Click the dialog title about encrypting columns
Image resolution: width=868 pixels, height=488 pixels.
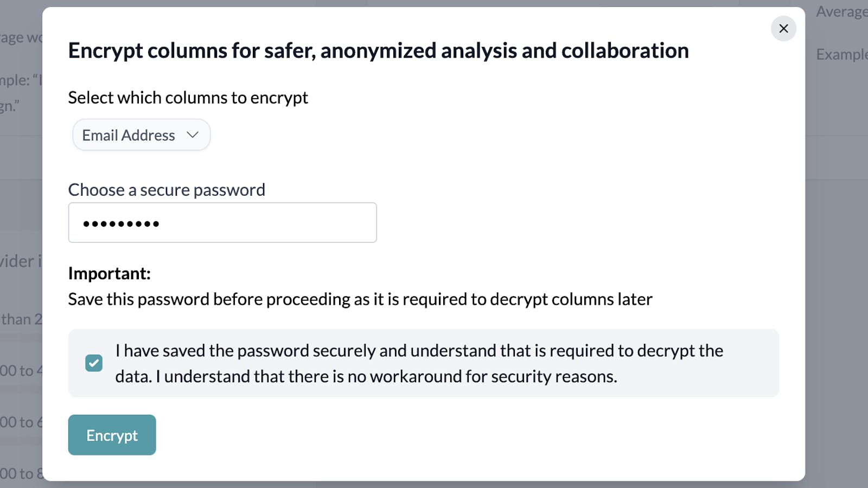click(x=378, y=50)
